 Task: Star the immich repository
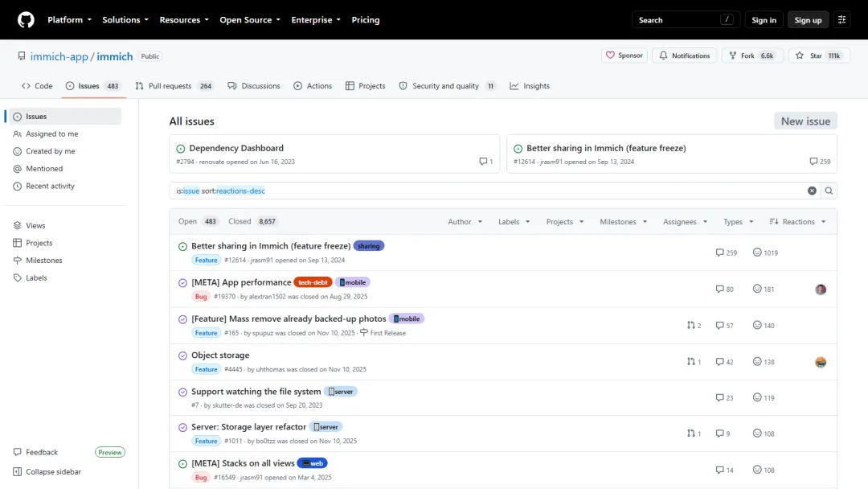click(x=819, y=55)
